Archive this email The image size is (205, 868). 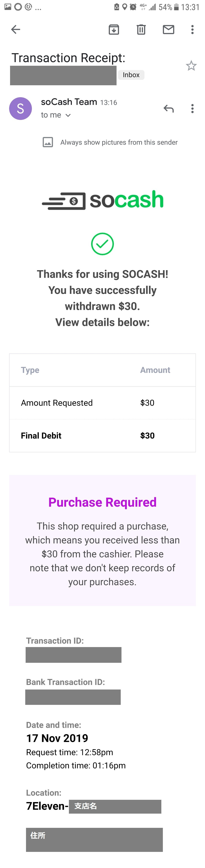[114, 30]
